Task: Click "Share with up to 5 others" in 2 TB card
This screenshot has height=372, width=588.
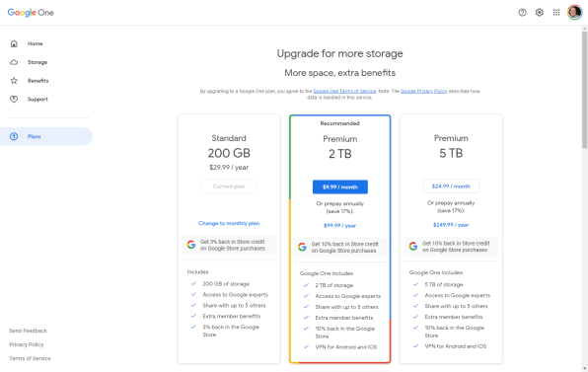Action: 347,307
